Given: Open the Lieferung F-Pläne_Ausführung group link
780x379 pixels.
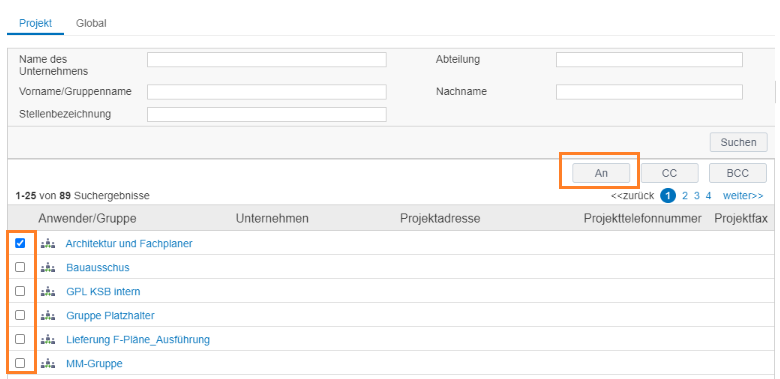Looking at the screenshot, I should [x=138, y=340].
